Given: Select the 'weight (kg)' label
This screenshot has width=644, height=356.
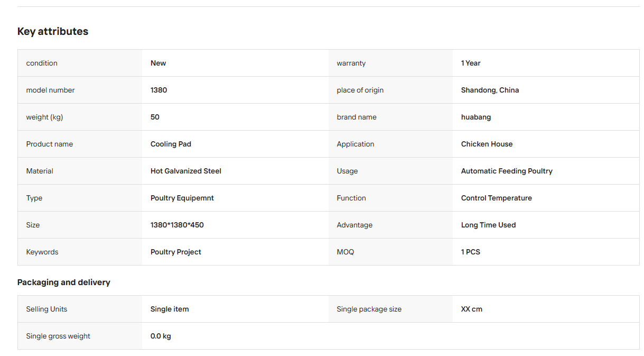Looking at the screenshot, I should pyautogui.click(x=44, y=117).
